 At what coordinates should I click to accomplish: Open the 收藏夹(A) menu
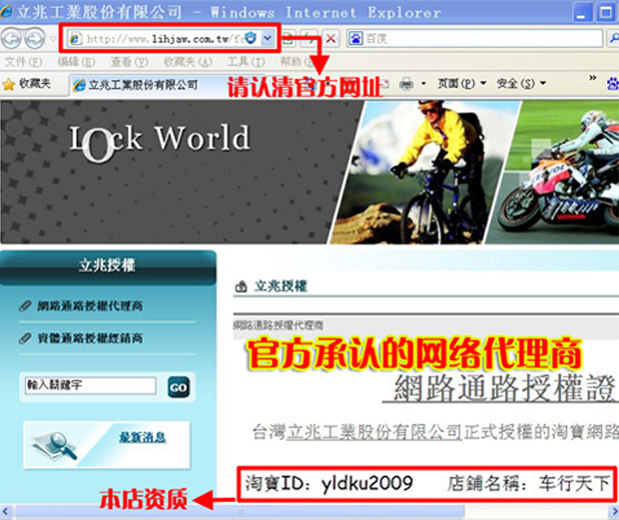[188, 62]
